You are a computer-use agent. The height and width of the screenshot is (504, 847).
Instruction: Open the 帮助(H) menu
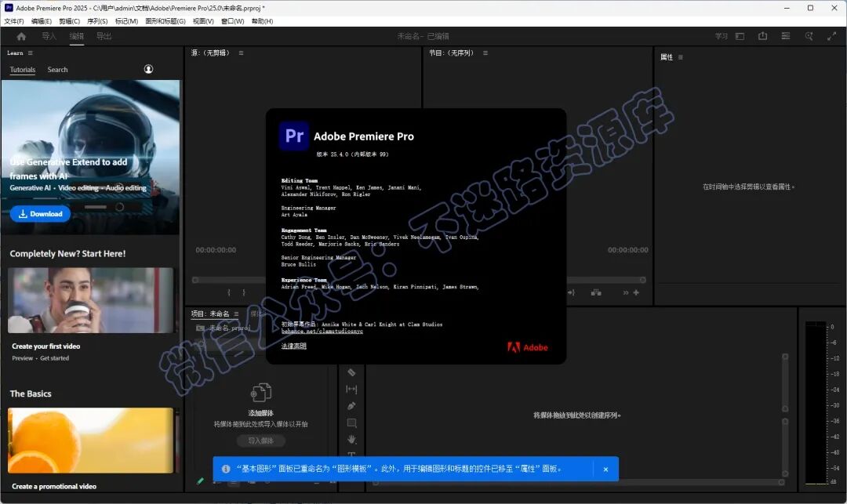(262, 21)
